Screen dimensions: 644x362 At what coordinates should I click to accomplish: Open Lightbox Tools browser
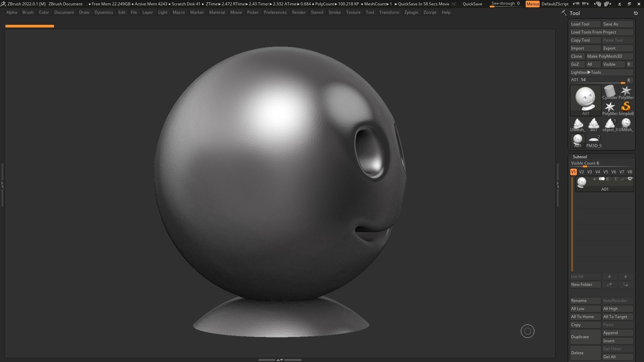coord(601,72)
